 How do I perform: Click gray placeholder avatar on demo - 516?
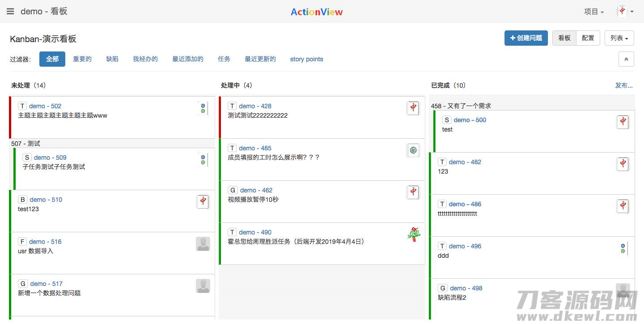coord(203,244)
